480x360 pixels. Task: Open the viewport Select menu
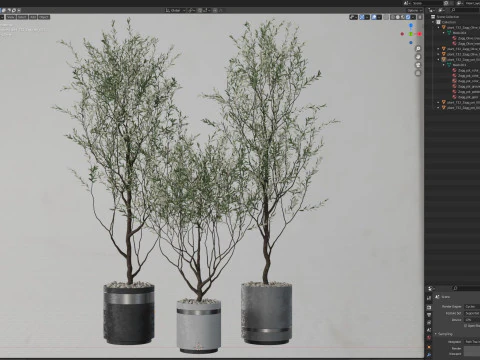[22, 17]
